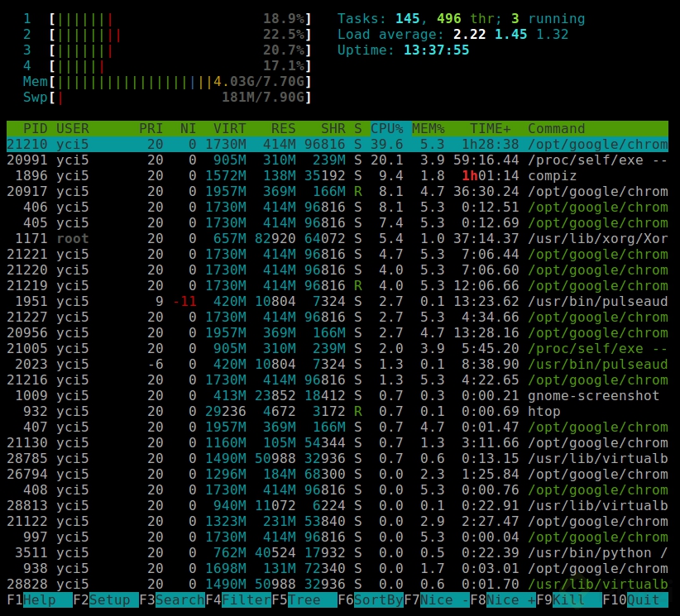The width and height of the screenshot is (680, 616).
Task: Select pulseaudio thread with PID 2023
Action: 338,364
